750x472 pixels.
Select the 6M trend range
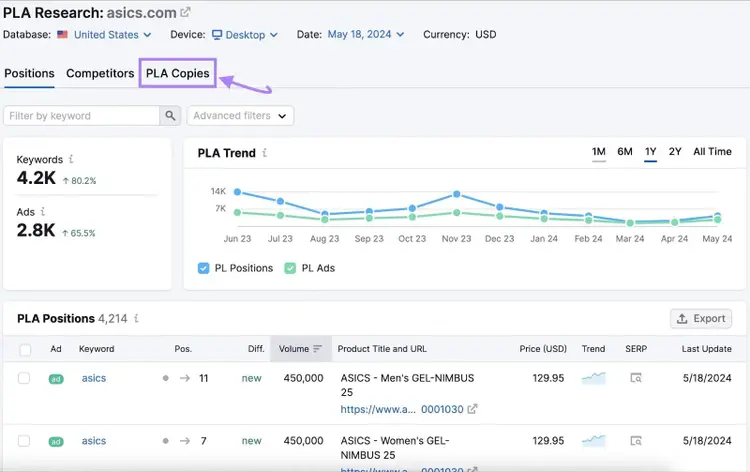point(625,152)
